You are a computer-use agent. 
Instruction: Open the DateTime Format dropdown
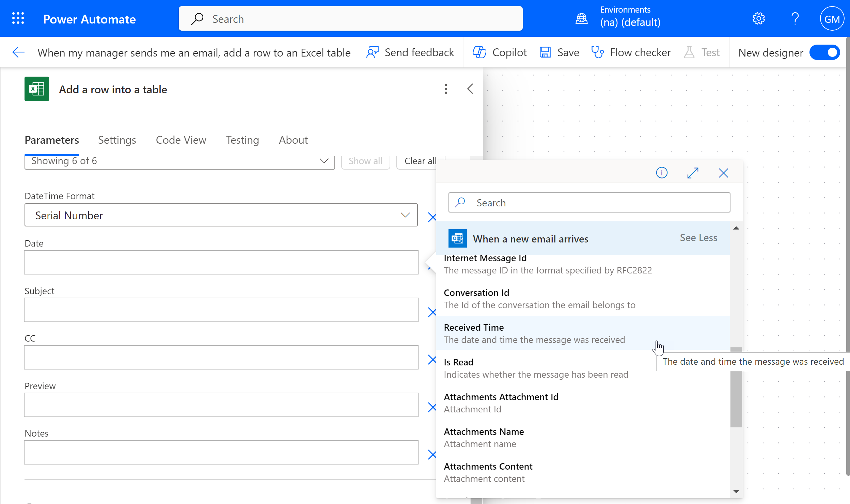(x=221, y=215)
